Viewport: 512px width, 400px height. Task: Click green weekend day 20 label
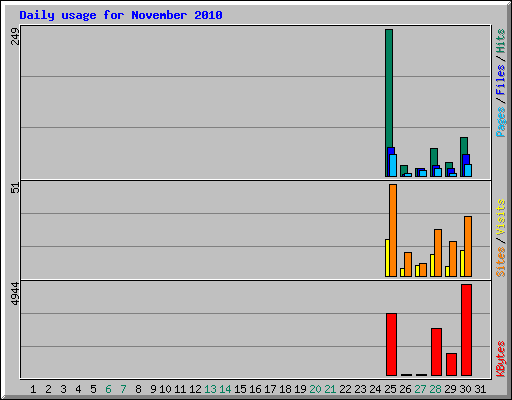(315, 389)
